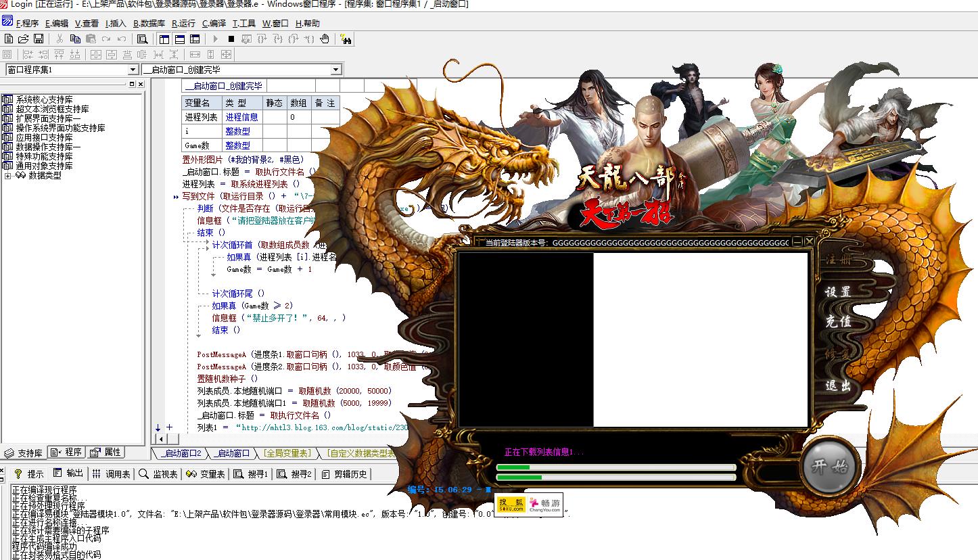The image size is (978, 560).
Task: Save the program with the floppy disk icon
Action: tap(39, 39)
